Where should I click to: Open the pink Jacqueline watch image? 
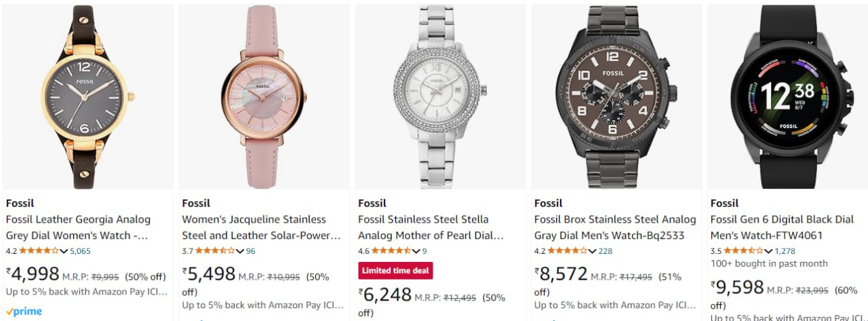click(264, 96)
